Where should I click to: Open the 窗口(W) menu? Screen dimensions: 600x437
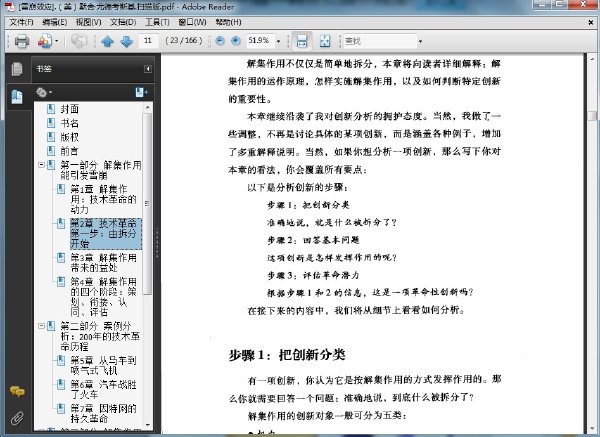point(192,22)
